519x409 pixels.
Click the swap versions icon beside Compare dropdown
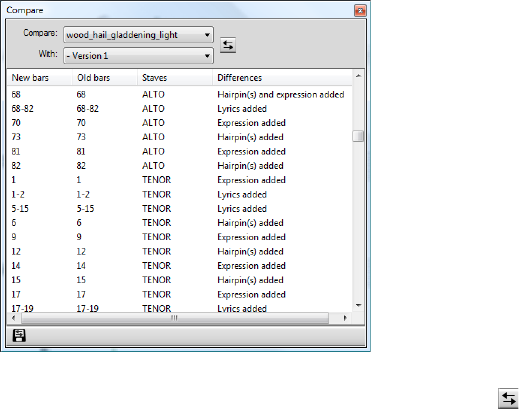[228, 45]
